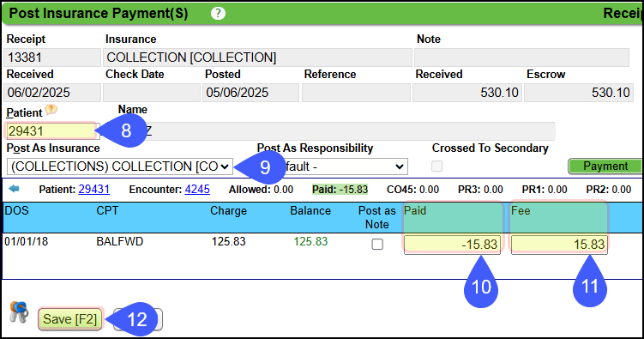Viewport: 644px width, 339px height.
Task: Click the blue back arrow icon
Action: tap(14, 189)
